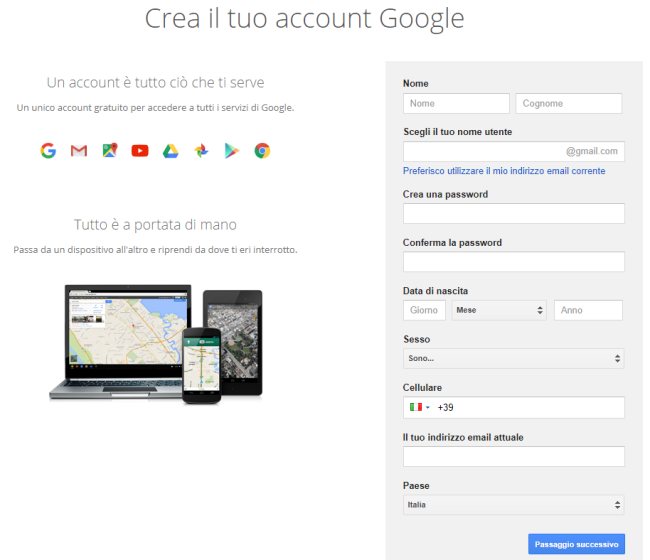This screenshot has height=560, width=650.
Task: Click the 'Conferma la password' field
Action: coord(514,262)
